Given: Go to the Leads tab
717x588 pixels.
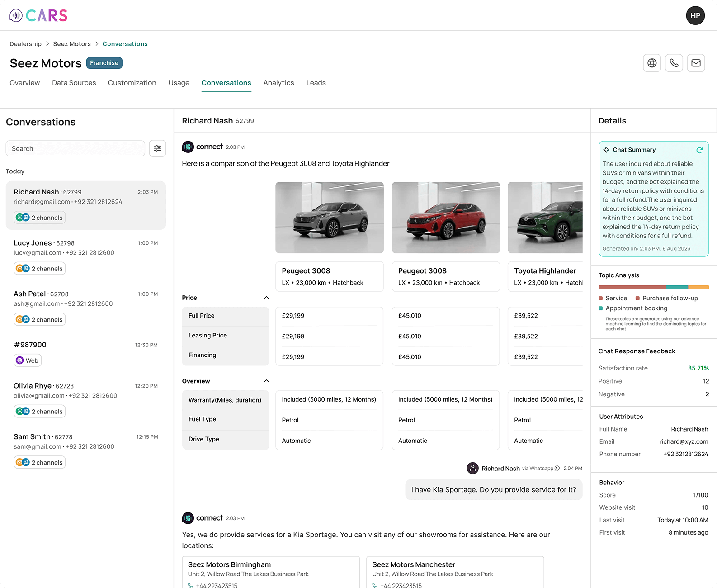Looking at the screenshot, I should coord(316,83).
